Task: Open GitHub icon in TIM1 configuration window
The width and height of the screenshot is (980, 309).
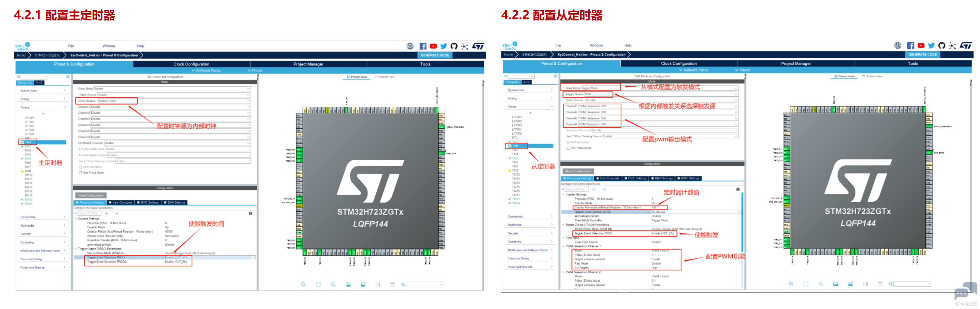Action: pos(454,46)
